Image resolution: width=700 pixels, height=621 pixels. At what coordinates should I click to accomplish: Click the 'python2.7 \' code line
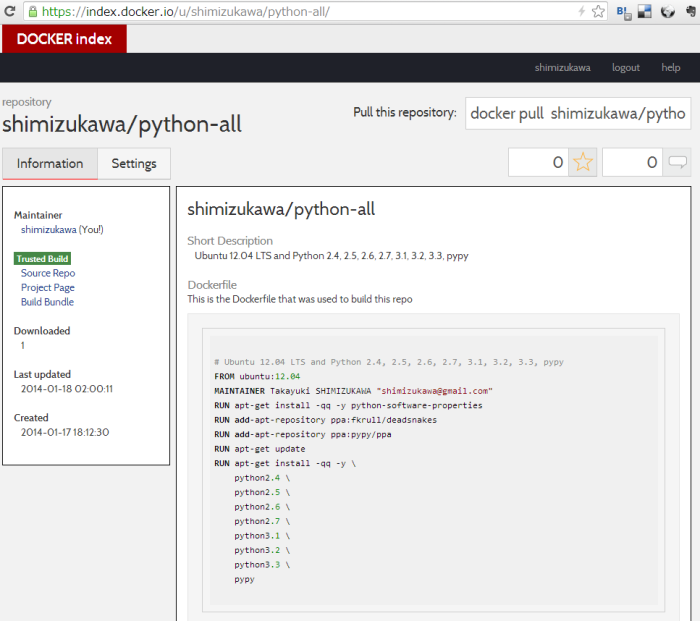point(262,521)
